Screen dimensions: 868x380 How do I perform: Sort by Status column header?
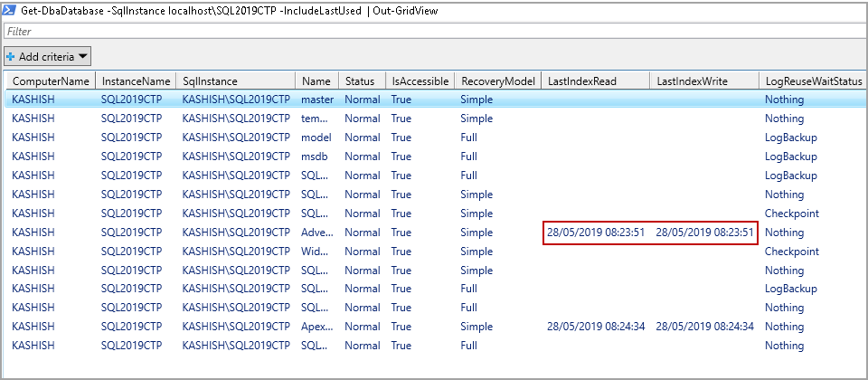click(360, 81)
